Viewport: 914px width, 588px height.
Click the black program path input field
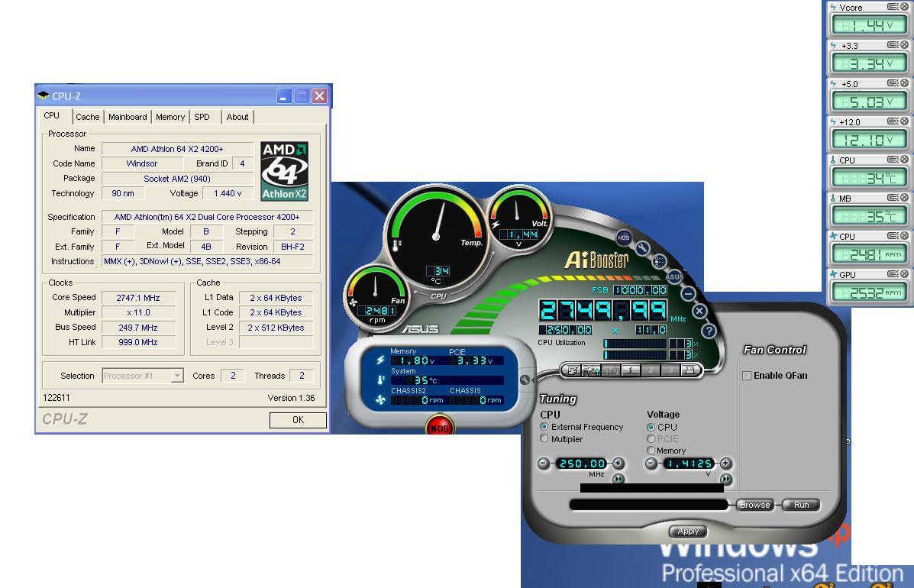coord(649,505)
